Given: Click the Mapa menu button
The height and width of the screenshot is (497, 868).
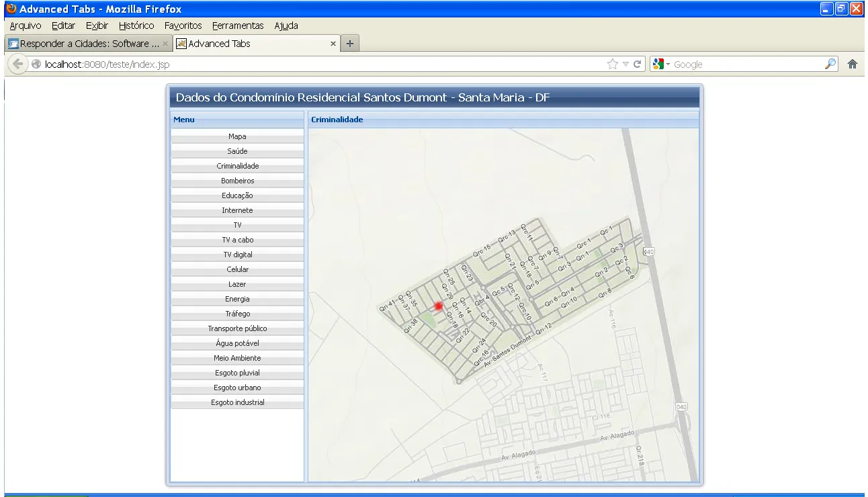Looking at the screenshot, I should 237,136.
